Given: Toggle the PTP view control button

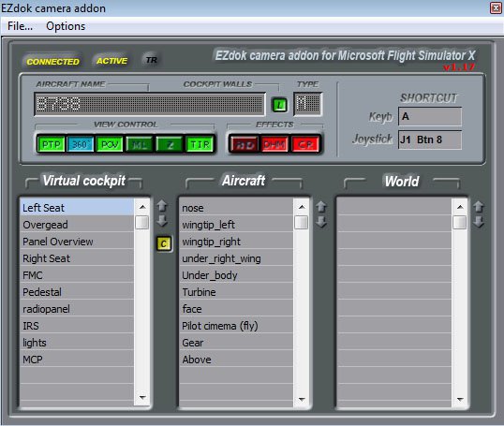Looking at the screenshot, I should click(52, 144).
